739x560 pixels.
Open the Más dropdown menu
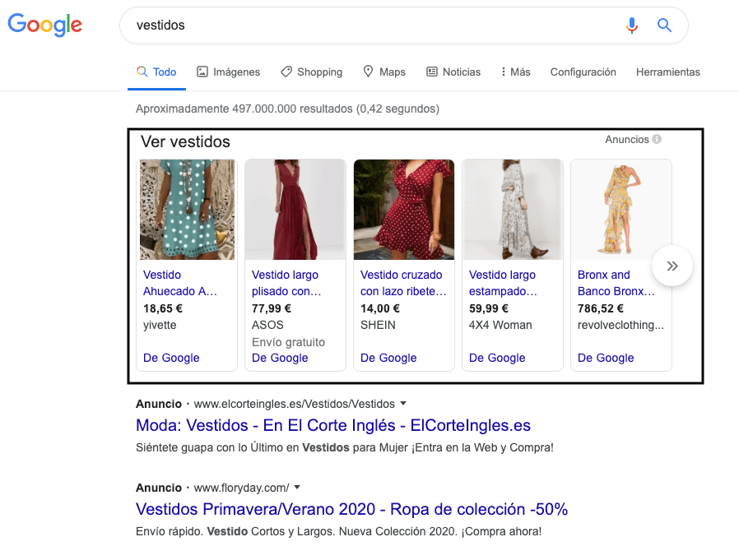coord(514,72)
